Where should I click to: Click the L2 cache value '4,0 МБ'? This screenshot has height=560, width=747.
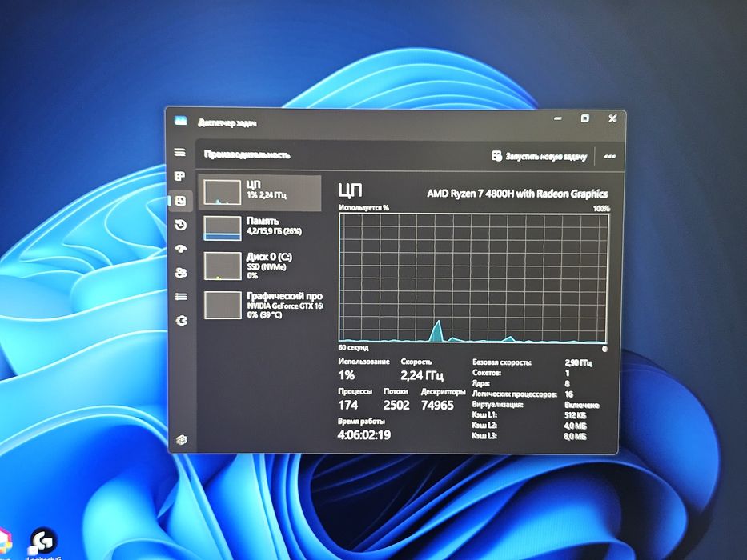pyautogui.click(x=576, y=426)
